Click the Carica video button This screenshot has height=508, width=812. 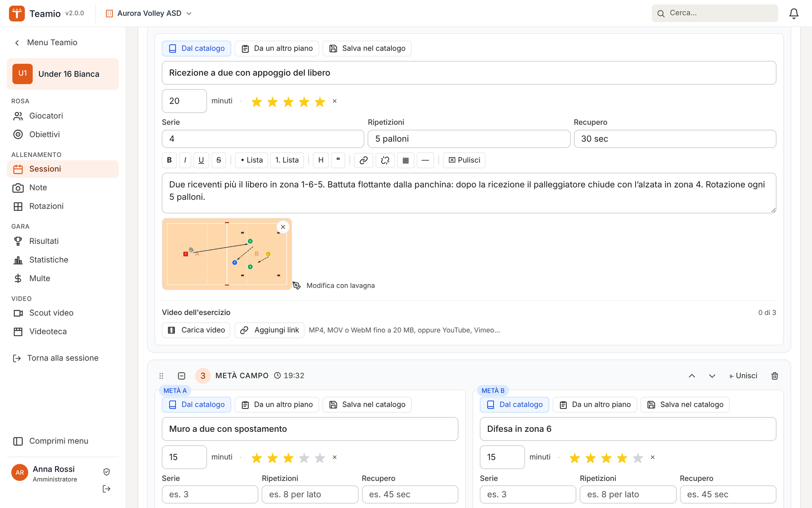point(196,330)
